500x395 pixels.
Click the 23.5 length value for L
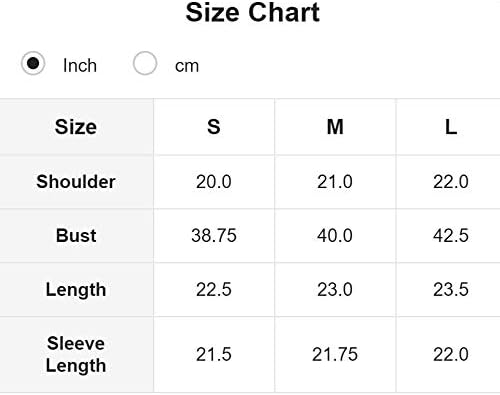coord(451,290)
